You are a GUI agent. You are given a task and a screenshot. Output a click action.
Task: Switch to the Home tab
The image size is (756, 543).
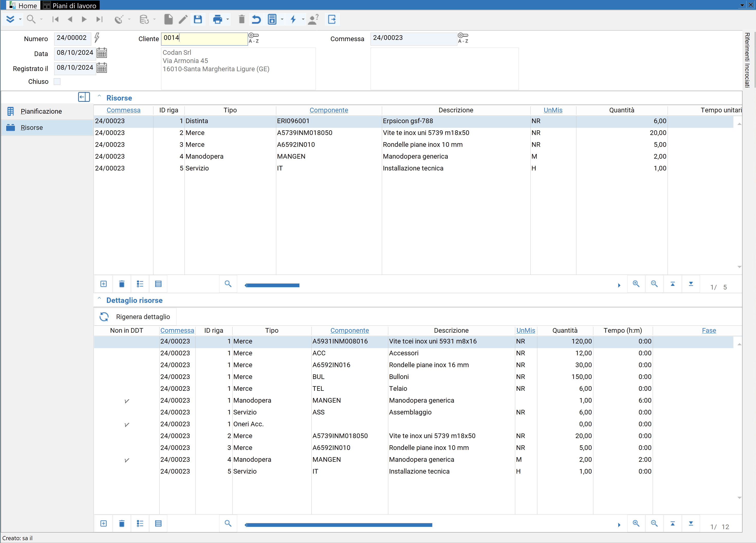pyautogui.click(x=23, y=5)
